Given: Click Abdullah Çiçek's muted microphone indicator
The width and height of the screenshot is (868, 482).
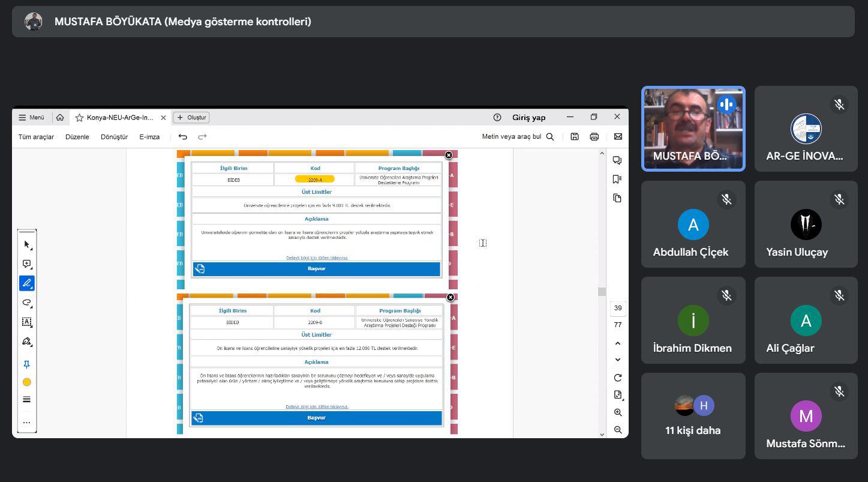Looking at the screenshot, I should coord(726,199).
